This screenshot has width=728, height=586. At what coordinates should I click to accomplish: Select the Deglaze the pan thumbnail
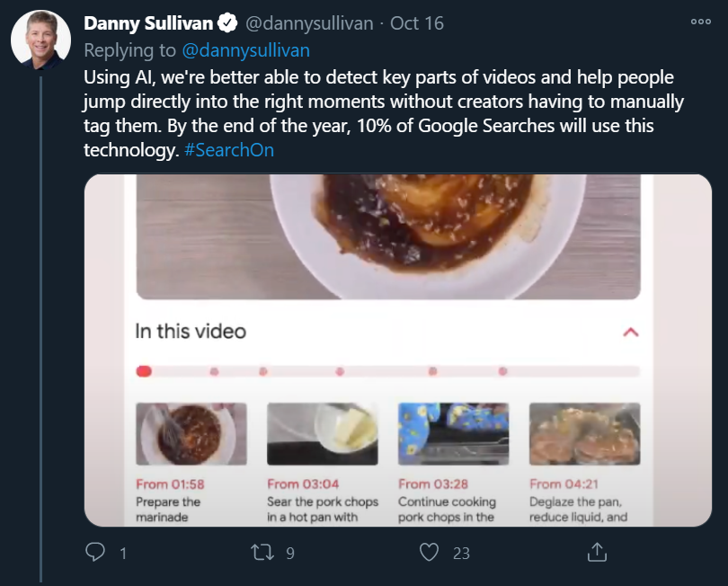(584, 434)
